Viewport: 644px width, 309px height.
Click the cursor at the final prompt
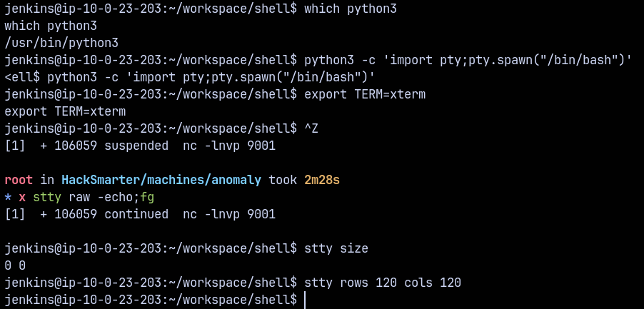(x=305, y=300)
